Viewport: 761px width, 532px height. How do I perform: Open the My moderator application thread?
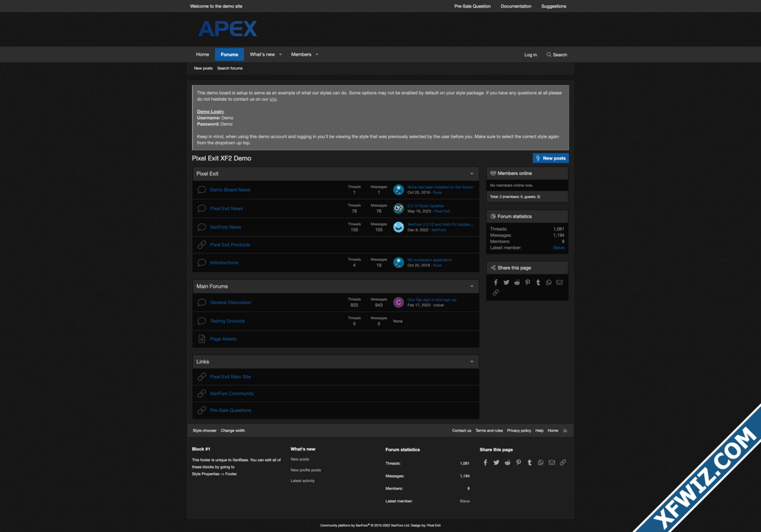tap(430, 260)
